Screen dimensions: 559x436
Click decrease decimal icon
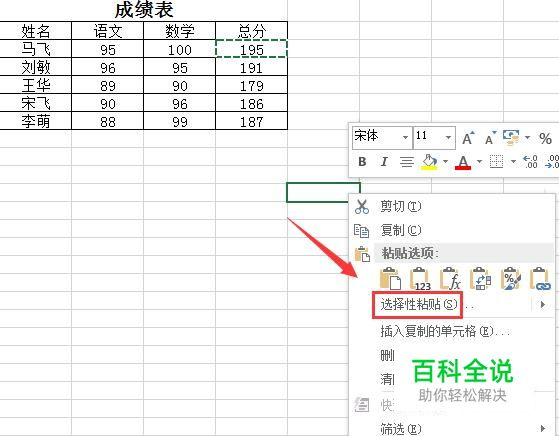coord(552,162)
